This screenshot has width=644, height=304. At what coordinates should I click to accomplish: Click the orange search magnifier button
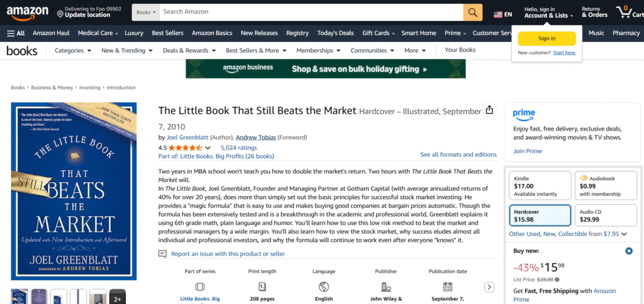click(x=472, y=12)
